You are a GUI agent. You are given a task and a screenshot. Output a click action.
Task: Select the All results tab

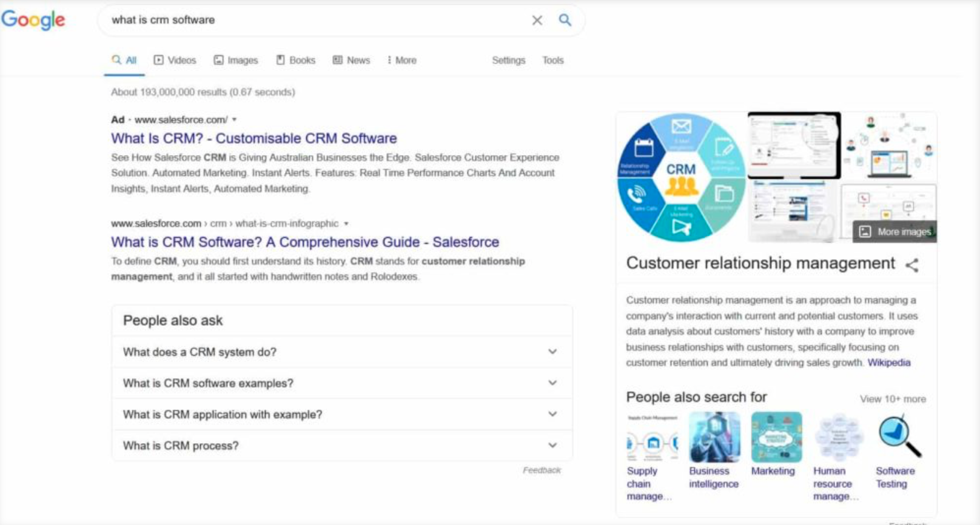coord(124,60)
